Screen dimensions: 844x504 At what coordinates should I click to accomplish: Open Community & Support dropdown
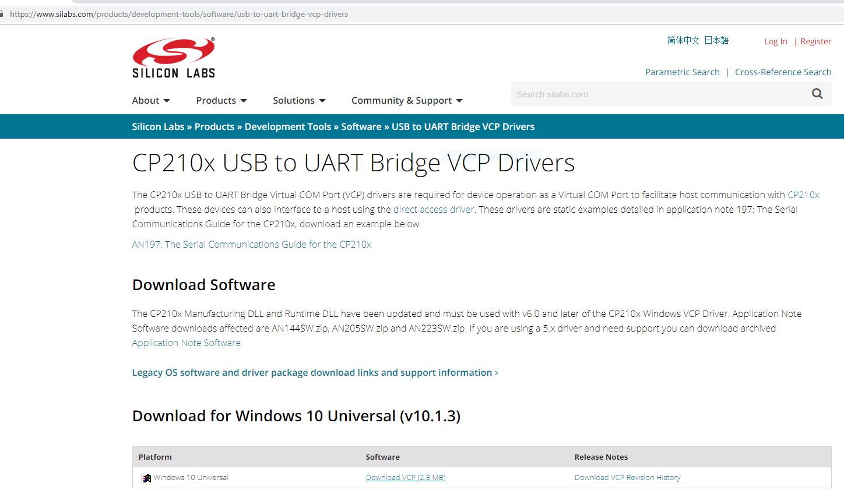pos(407,100)
